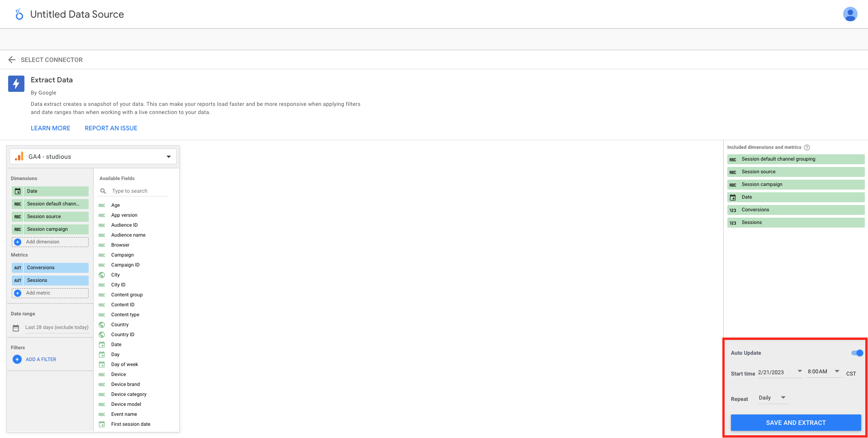Image resolution: width=868 pixels, height=438 pixels.
Task: Click the plus icon in Add dimension
Action: (x=18, y=242)
